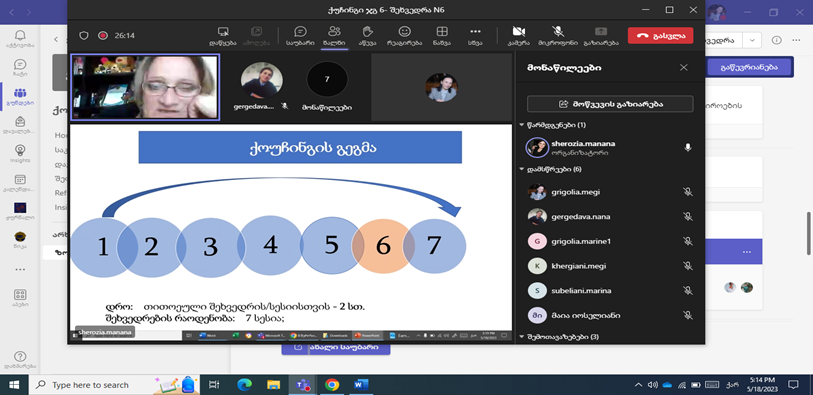Open Activity bell in Teams sidebar
The image size is (813, 395).
20,38
